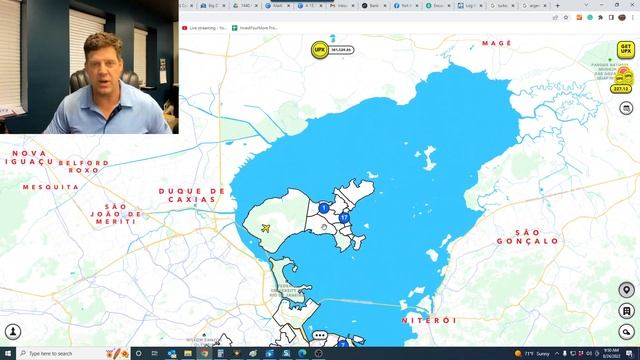Click the Niterói city label
The width and height of the screenshot is (640, 360).
coord(429,320)
